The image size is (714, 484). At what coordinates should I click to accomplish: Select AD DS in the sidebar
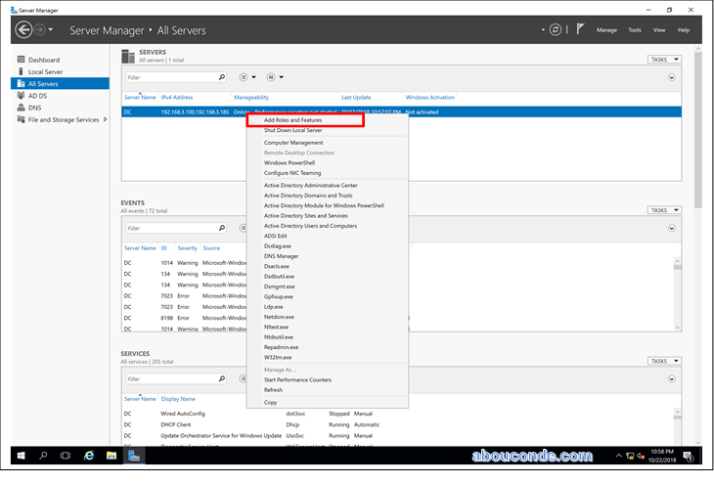pyautogui.click(x=37, y=96)
